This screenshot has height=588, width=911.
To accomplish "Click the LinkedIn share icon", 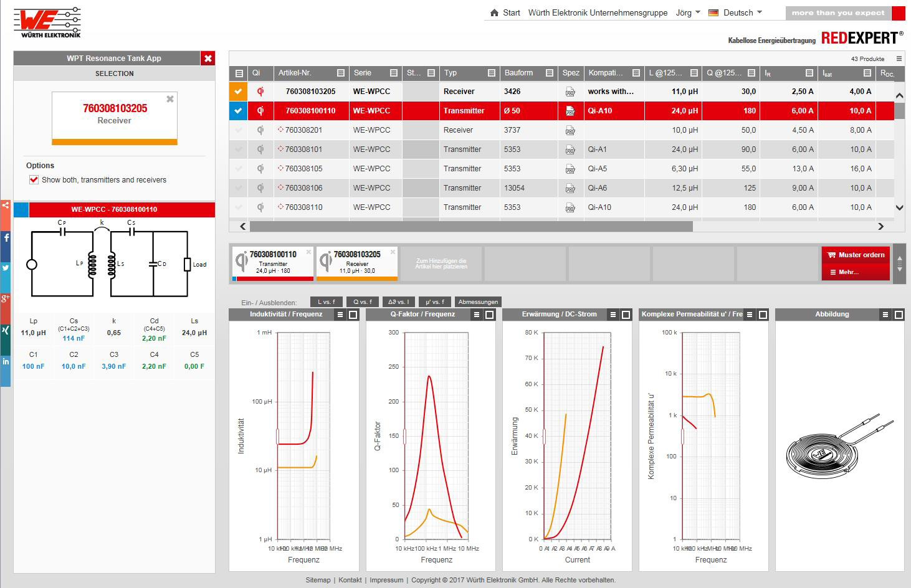I will click(x=5, y=361).
